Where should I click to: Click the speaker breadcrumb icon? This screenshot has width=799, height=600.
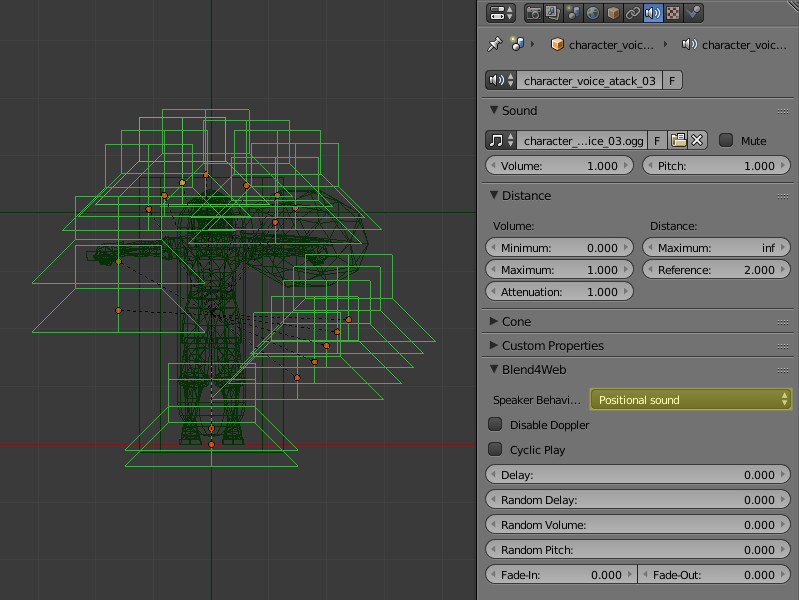coord(689,44)
